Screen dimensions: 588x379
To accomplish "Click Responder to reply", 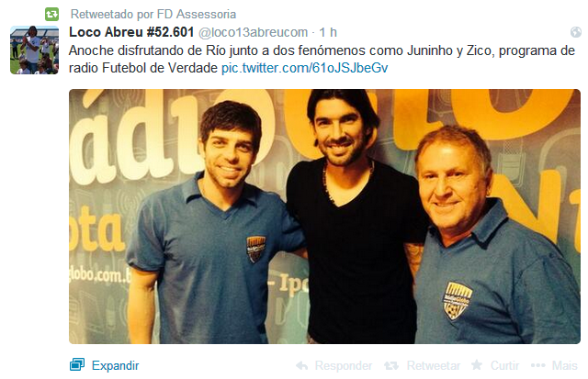I will click(x=343, y=365).
